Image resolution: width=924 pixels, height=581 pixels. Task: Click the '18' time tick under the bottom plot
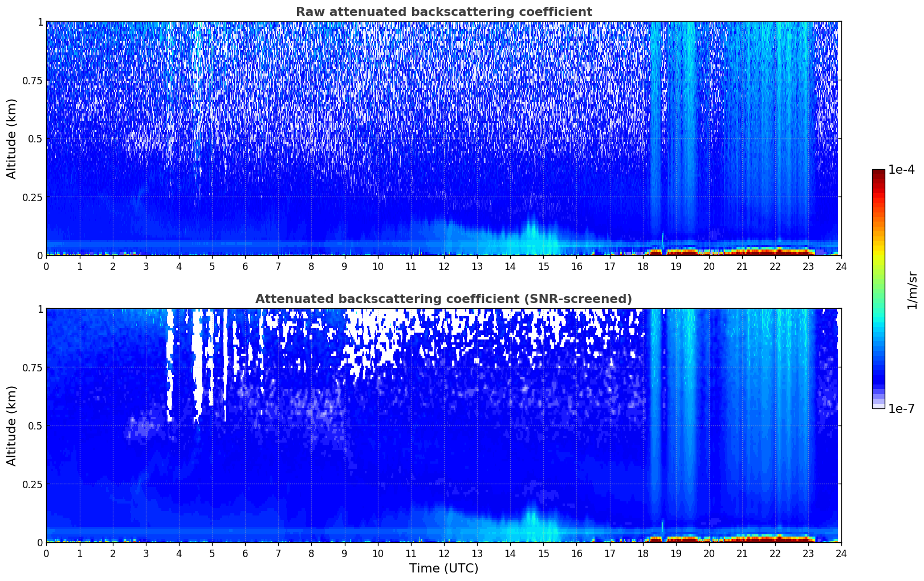coord(643,553)
